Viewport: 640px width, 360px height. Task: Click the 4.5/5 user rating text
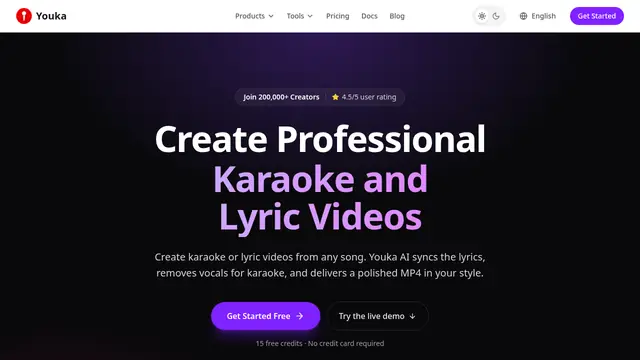coord(369,97)
